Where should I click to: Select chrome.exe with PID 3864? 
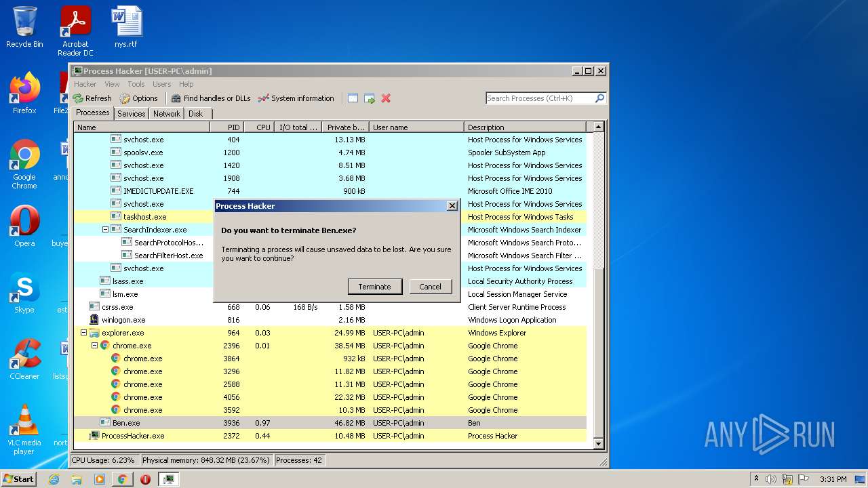(330, 359)
